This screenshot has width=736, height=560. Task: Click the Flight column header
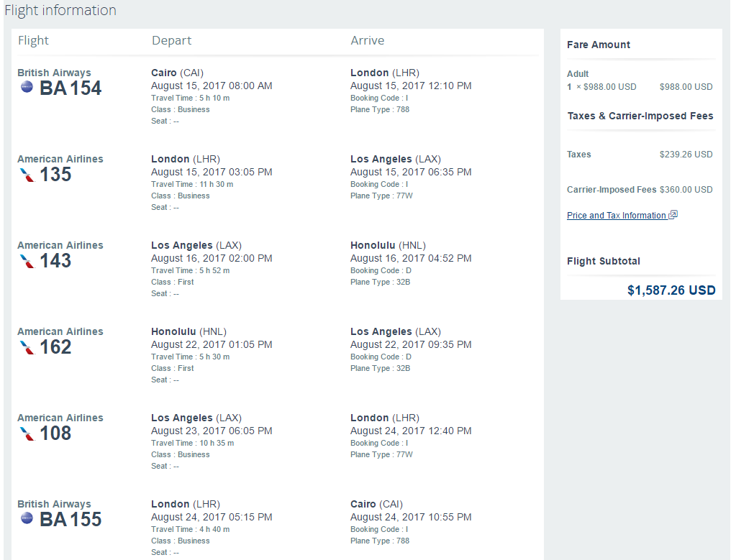click(33, 40)
